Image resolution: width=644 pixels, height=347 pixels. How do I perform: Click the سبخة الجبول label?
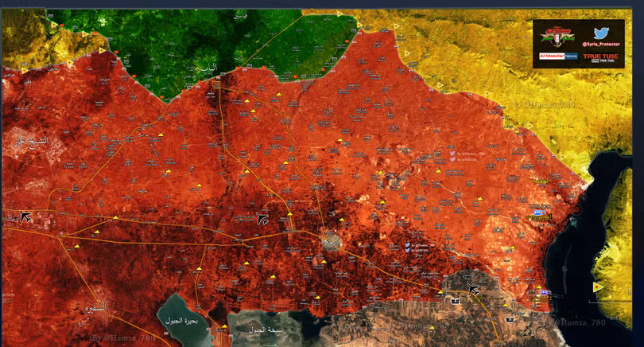265,329
